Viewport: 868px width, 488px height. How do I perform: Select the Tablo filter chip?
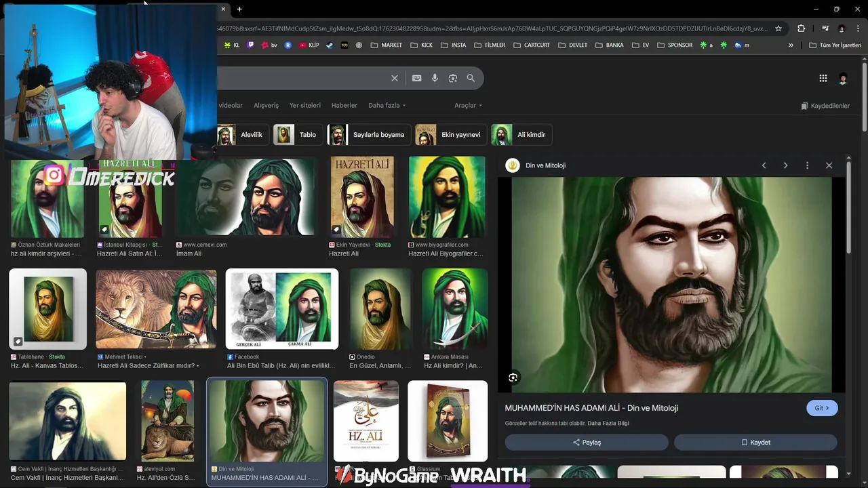(x=298, y=135)
